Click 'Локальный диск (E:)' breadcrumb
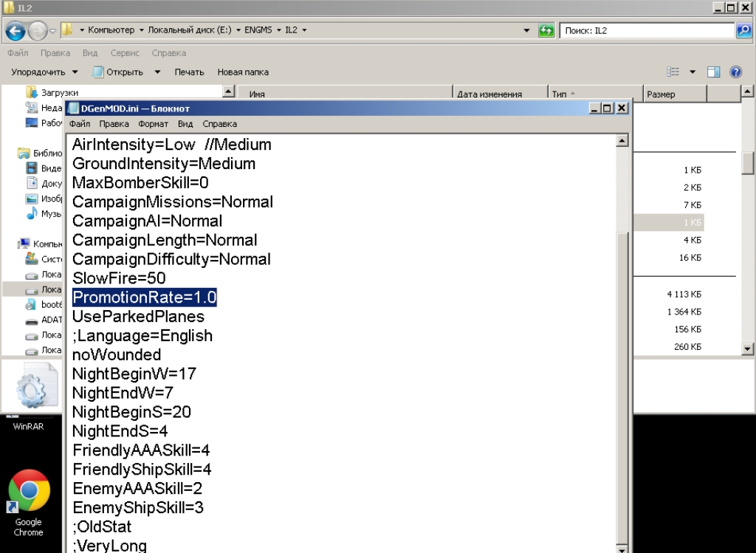This screenshot has height=553, width=756. 190,30
